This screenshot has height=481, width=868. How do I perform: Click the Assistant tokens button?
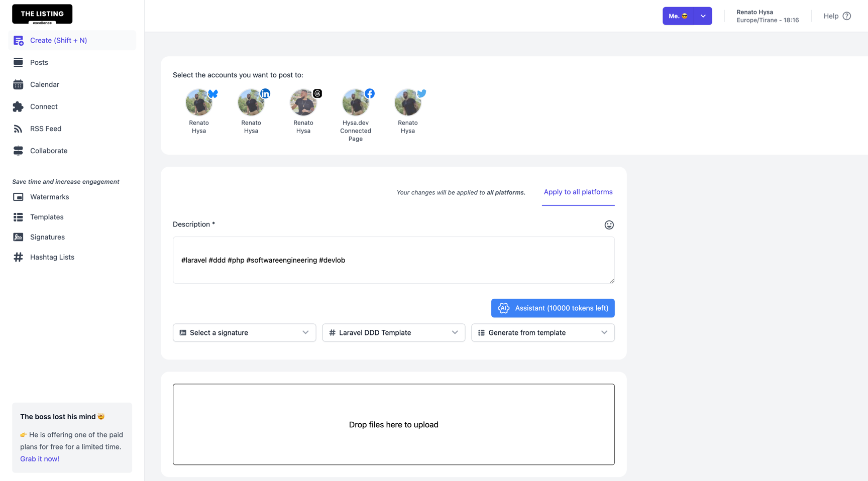pos(553,308)
